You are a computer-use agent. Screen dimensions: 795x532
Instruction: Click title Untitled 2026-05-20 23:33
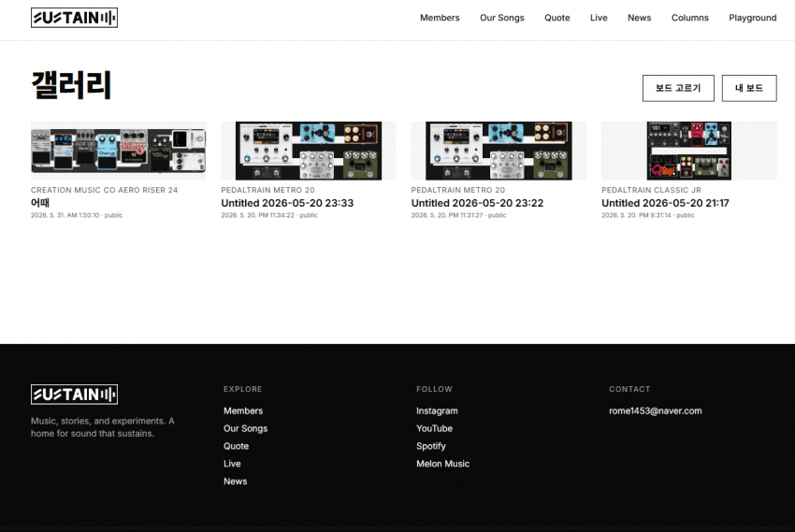coord(287,203)
